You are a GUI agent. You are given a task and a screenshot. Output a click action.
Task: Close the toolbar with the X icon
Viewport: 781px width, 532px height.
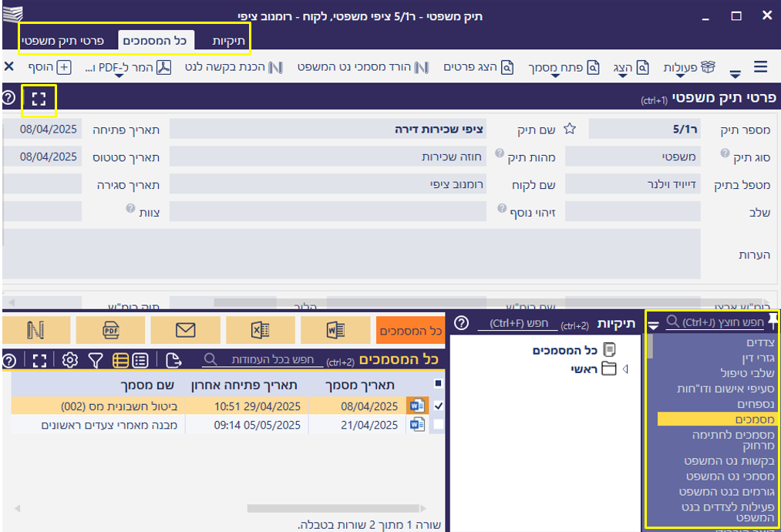9,66
